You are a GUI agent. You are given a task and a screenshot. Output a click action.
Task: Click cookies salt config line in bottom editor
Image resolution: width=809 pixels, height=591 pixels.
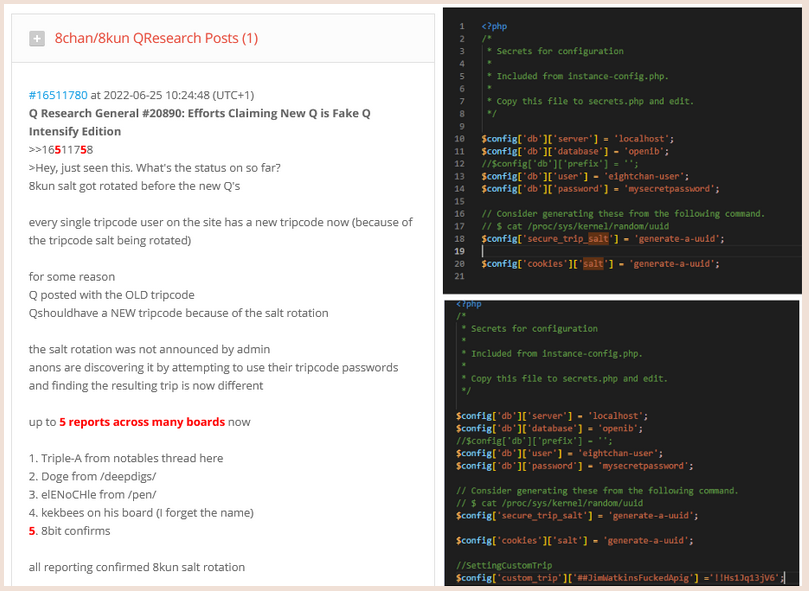(575, 540)
